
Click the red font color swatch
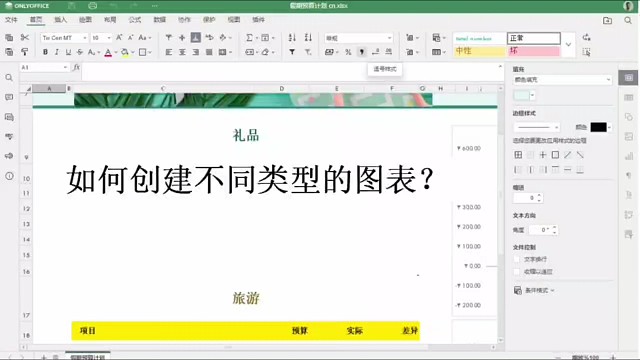click(108, 52)
